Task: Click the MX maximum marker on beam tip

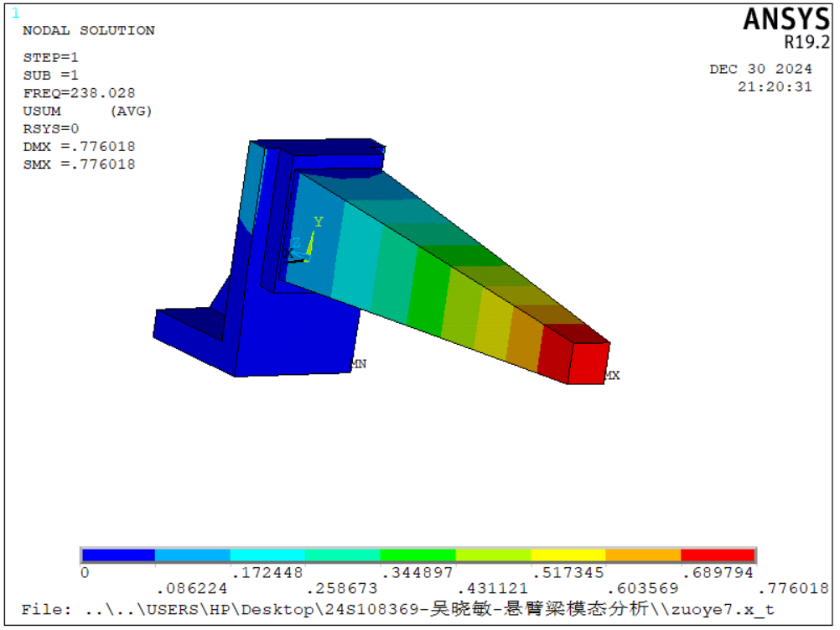Action: (612, 375)
